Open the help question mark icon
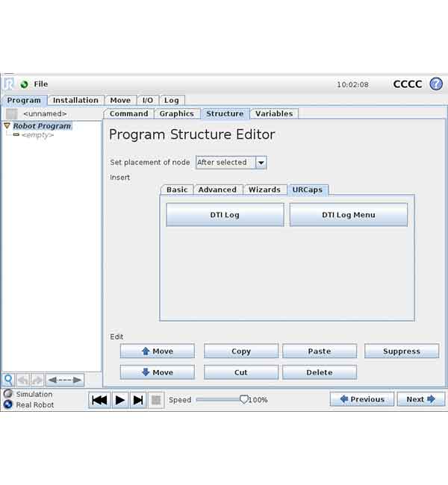 (x=436, y=84)
